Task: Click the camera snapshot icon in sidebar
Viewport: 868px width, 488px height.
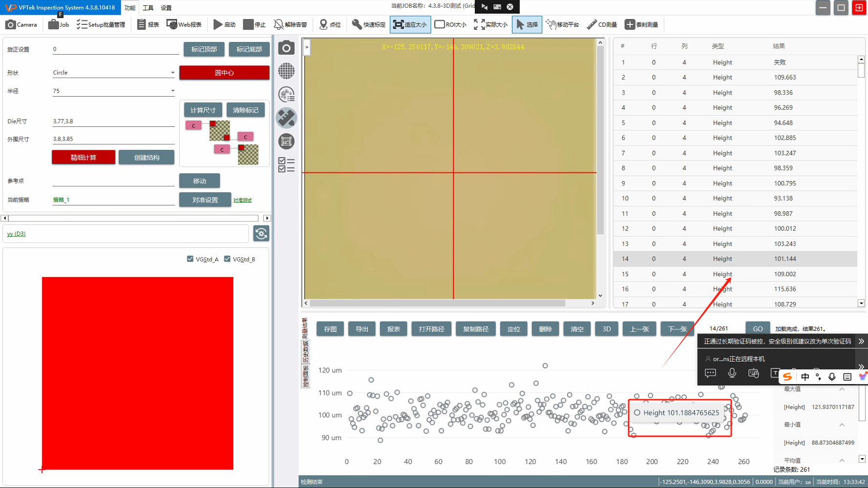Action: (x=286, y=48)
